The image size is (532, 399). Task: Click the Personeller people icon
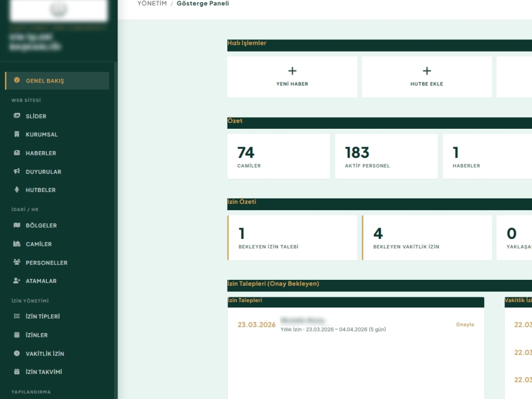[16, 262]
